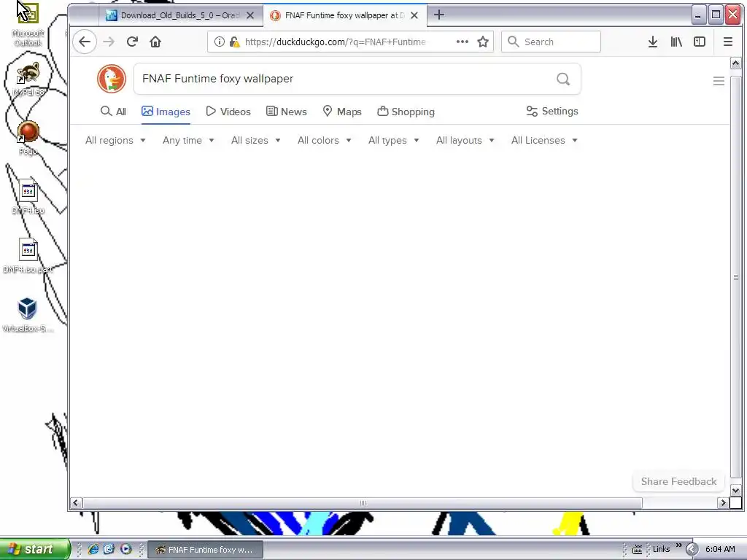Click the DuckDuckGo logo

pos(112,79)
